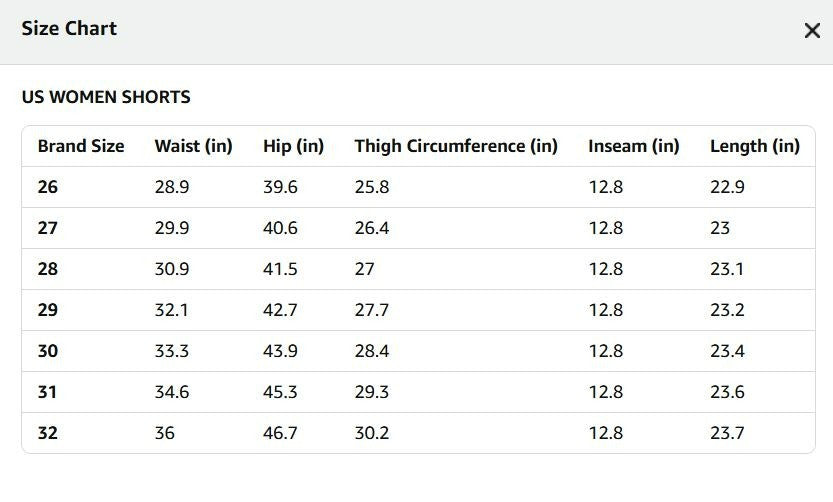Click waist value 28.9 for size 26

pos(172,187)
